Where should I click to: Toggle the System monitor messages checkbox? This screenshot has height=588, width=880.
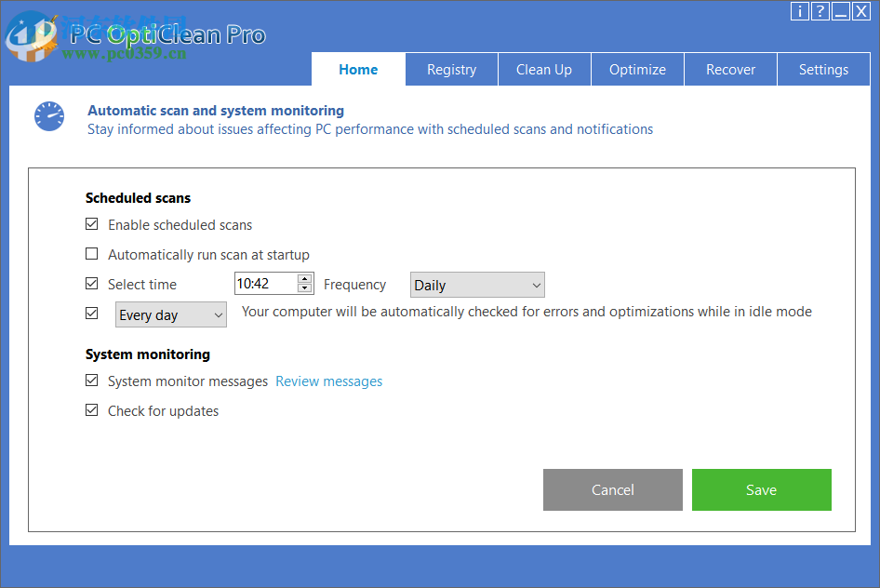coord(91,380)
